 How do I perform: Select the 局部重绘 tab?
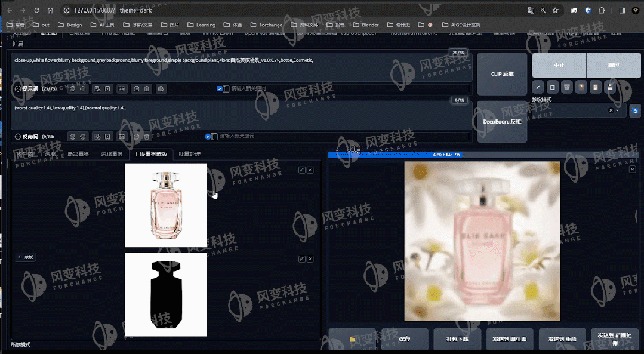pos(78,154)
